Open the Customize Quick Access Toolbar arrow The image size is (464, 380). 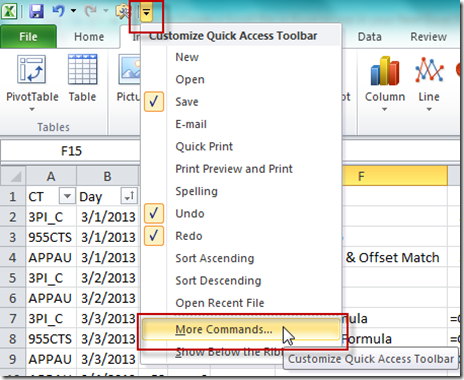coord(146,13)
